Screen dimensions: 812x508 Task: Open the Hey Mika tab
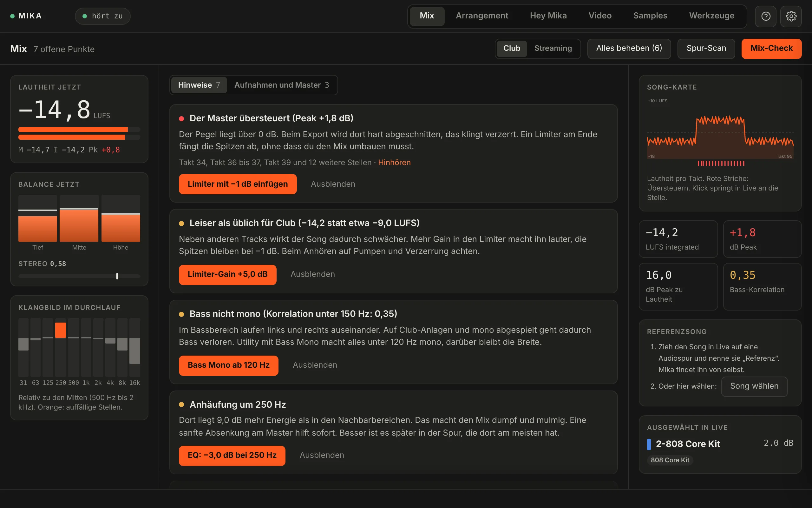click(x=548, y=16)
